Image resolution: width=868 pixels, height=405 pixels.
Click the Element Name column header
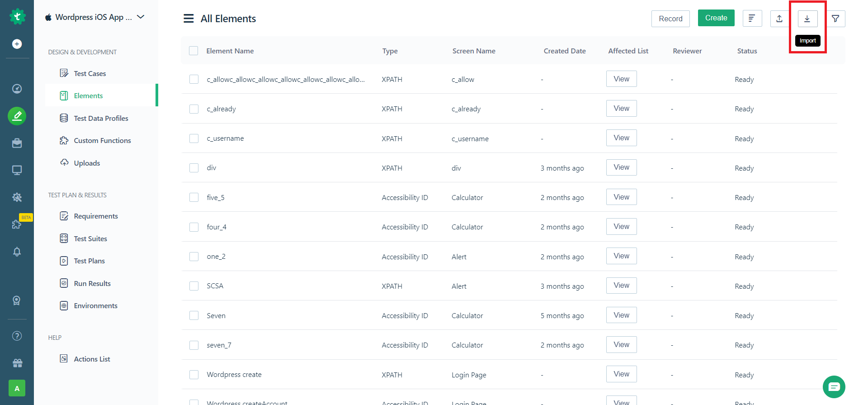[x=230, y=51]
